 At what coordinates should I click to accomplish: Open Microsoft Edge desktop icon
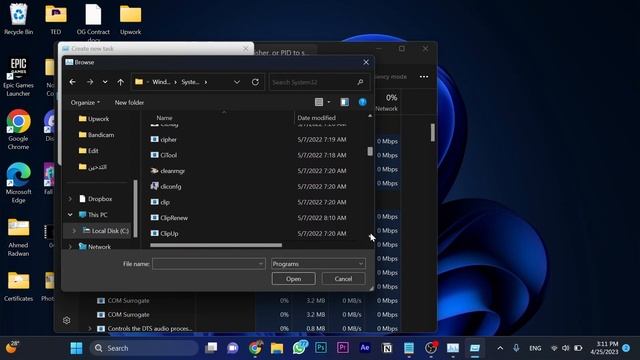[18, 183]
